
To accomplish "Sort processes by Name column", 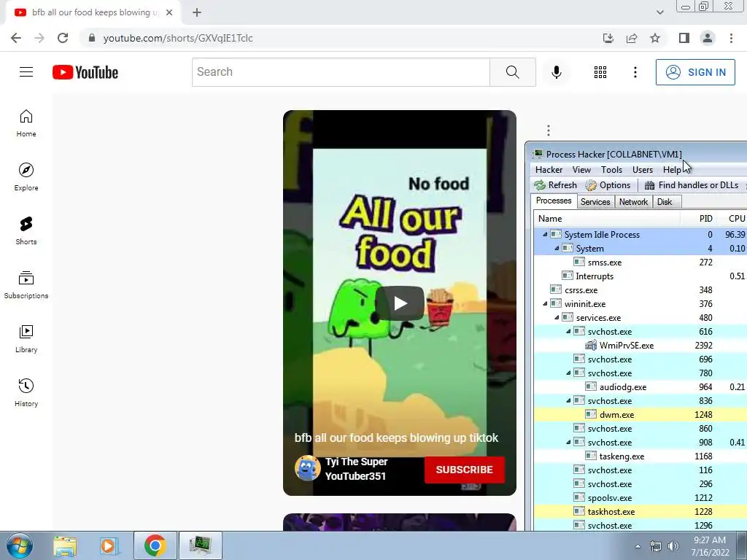I will tap(606, 219).
